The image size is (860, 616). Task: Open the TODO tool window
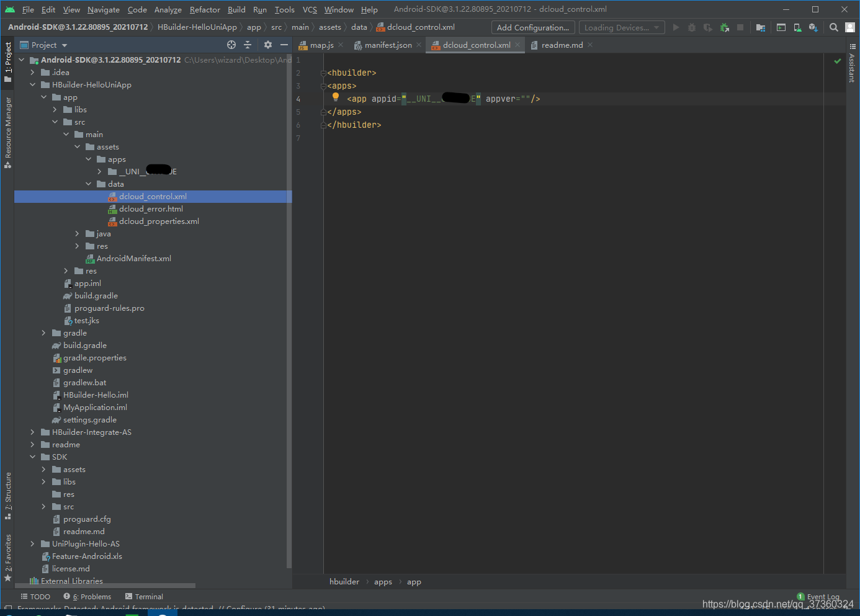[35, 597]
